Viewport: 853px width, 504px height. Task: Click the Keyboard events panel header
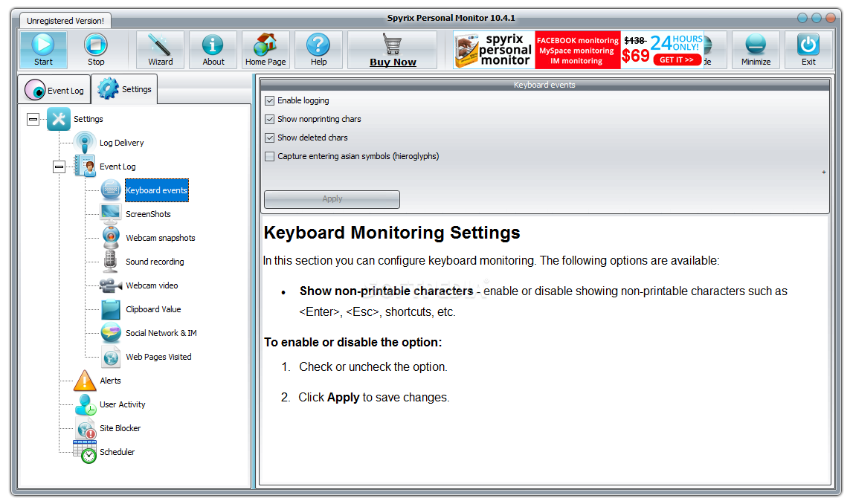[544, 85]
